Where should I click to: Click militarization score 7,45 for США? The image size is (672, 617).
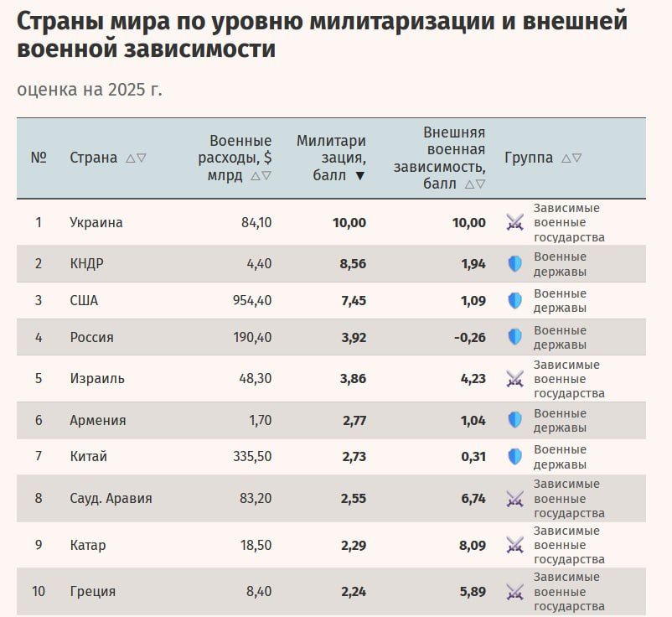(354, 301)
